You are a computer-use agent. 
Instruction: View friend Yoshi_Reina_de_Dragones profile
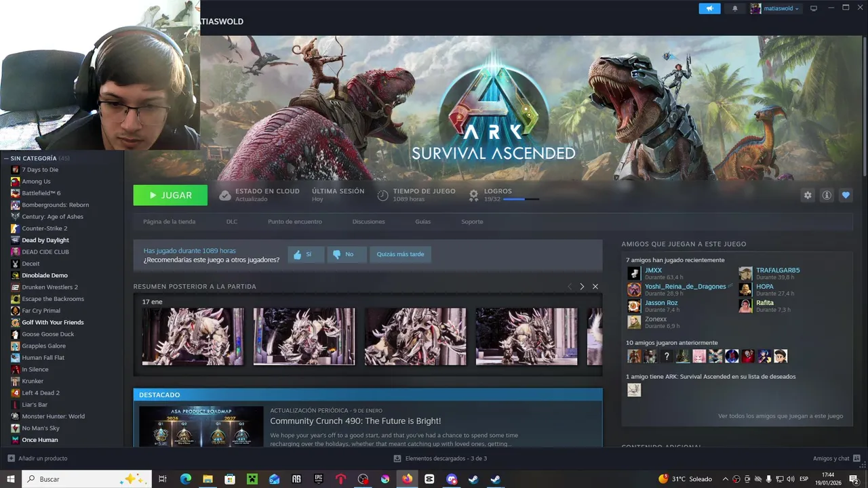point(685,286)
